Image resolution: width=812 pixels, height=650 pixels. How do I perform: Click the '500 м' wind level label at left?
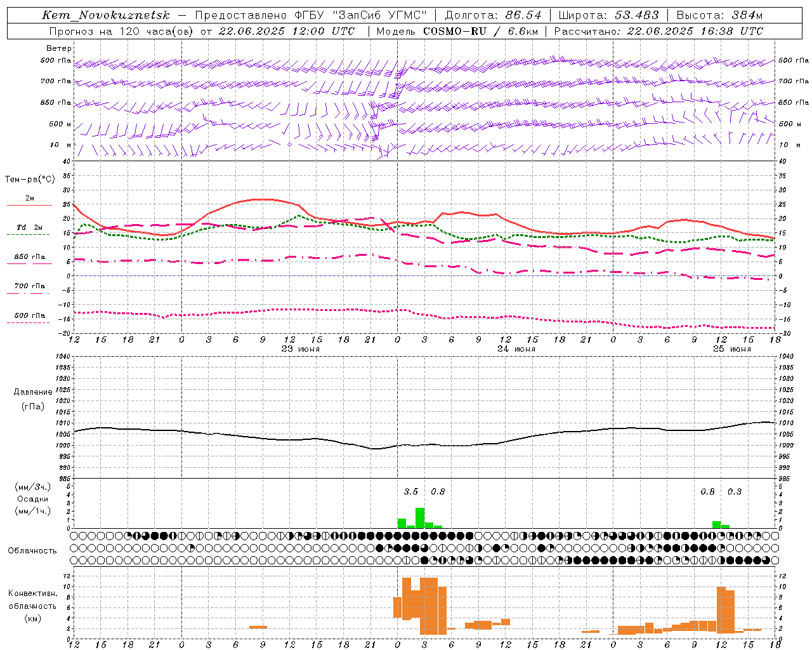click(60, 124)
